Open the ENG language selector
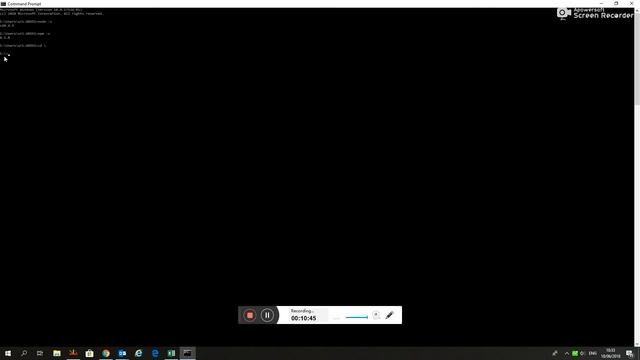The image size is (640, 360). tap(593, 353)
